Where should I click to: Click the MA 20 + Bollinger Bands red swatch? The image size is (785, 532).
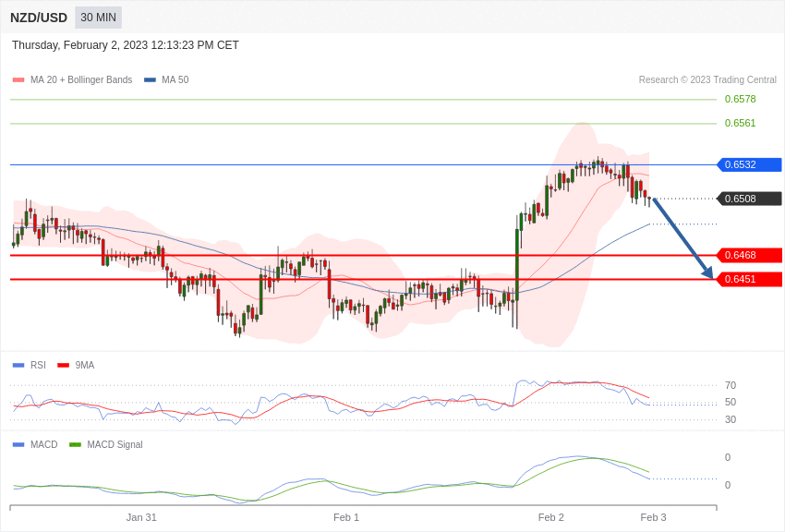[x=18, y=79]
